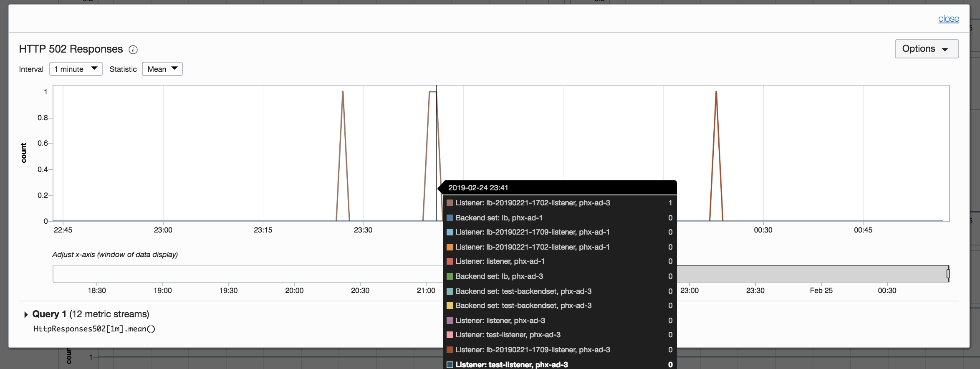Click red swatch for Listener: listener, phx-ad-1
The image size is (980, 369).
[450, 261]
